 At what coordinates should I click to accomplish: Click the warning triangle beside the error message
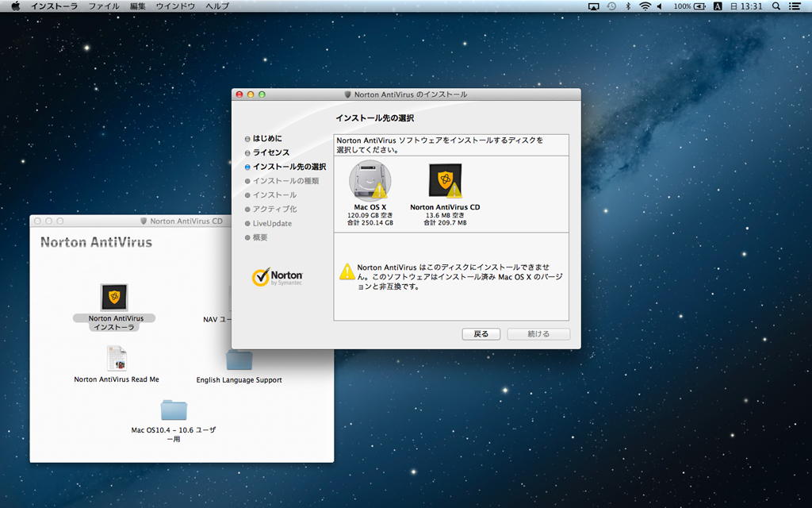347,271
